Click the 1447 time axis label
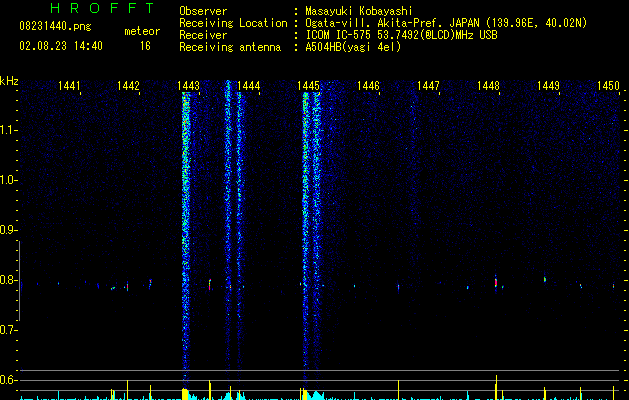629x400 pixels. point(428,86)
